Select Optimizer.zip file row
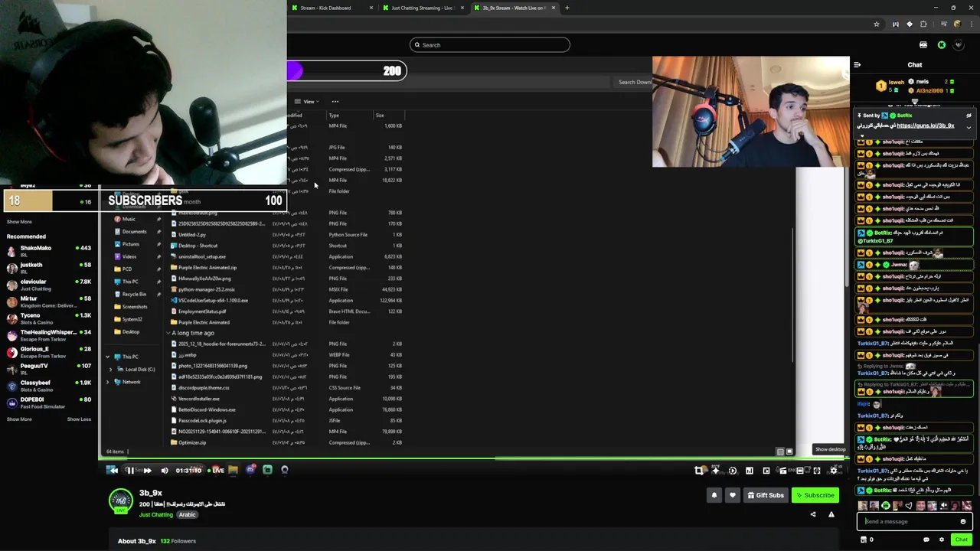Viewport: 980px width, 551px height. tap(287, 443)
